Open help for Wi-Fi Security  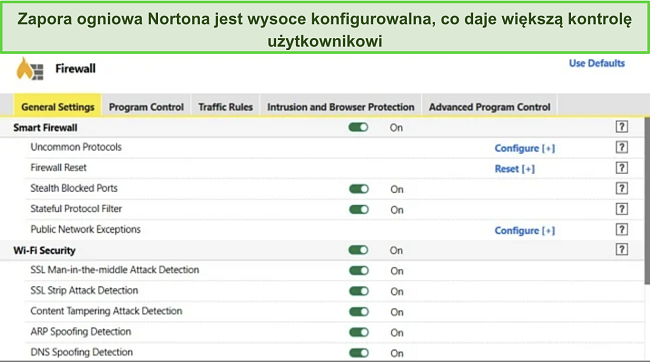[621, 249]
